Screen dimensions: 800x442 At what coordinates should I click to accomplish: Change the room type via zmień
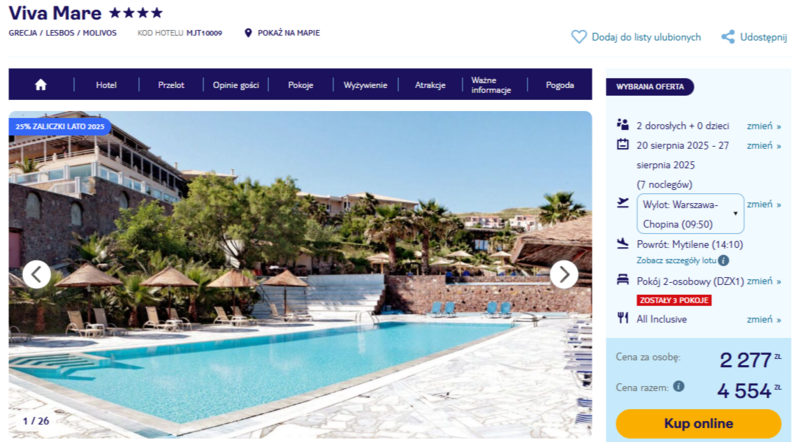764,281
